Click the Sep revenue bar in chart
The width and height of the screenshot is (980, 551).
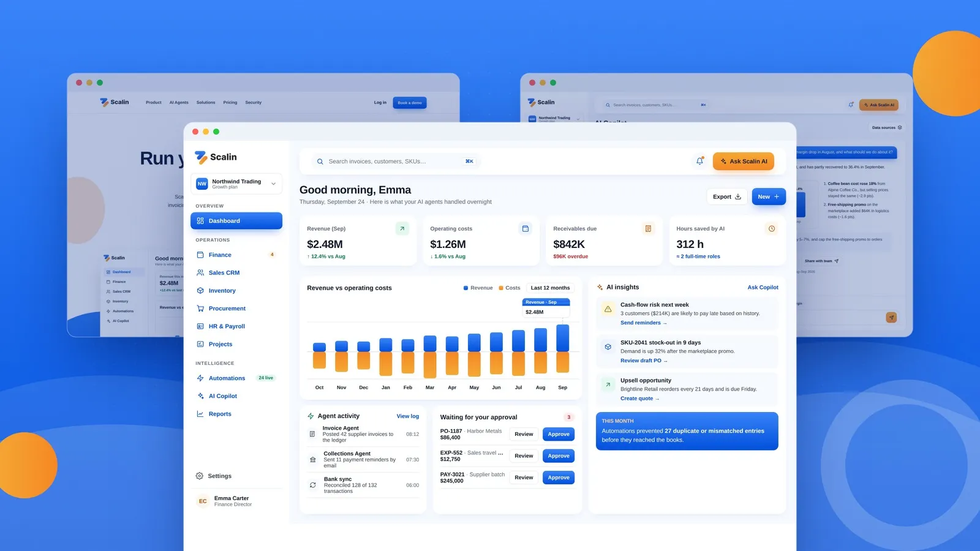[562, 338]
